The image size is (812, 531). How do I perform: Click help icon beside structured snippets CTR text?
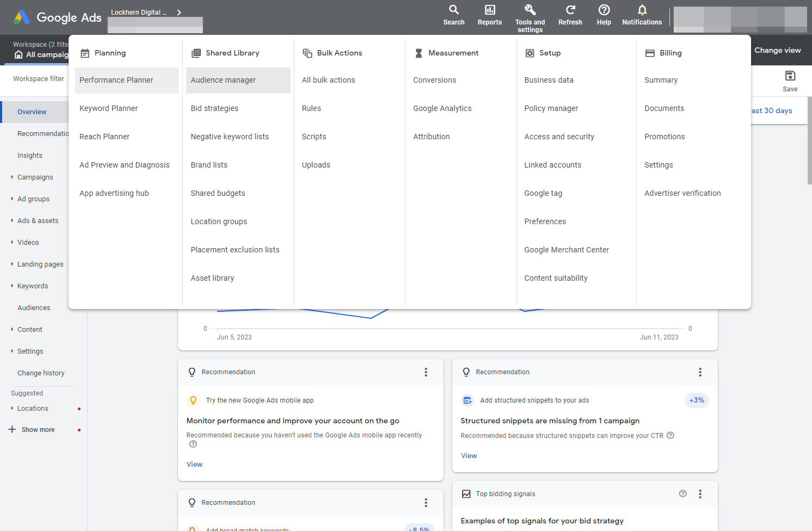(x=670, y=435)
